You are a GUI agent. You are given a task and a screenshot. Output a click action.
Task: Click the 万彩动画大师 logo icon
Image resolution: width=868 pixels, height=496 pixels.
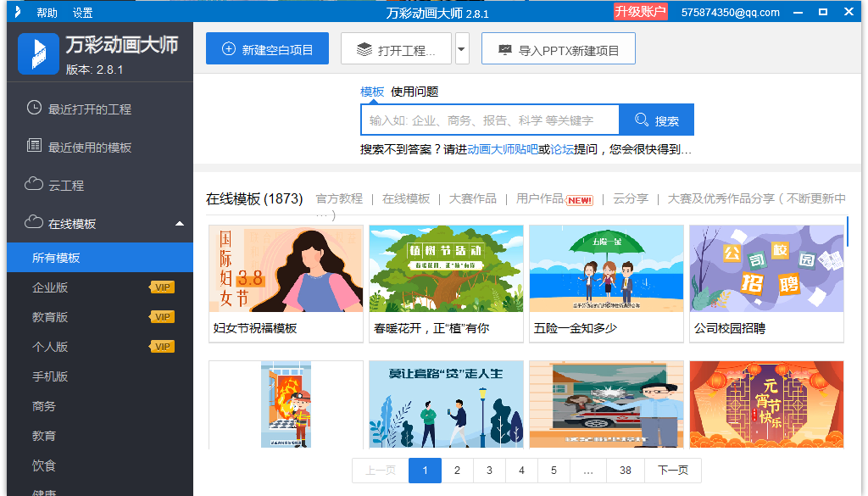pos(38,54)
